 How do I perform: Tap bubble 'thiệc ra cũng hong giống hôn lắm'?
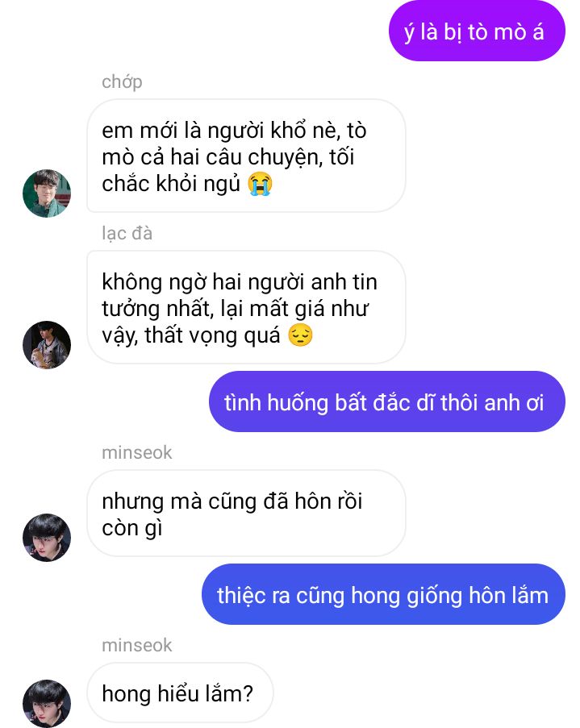point(383,594)
